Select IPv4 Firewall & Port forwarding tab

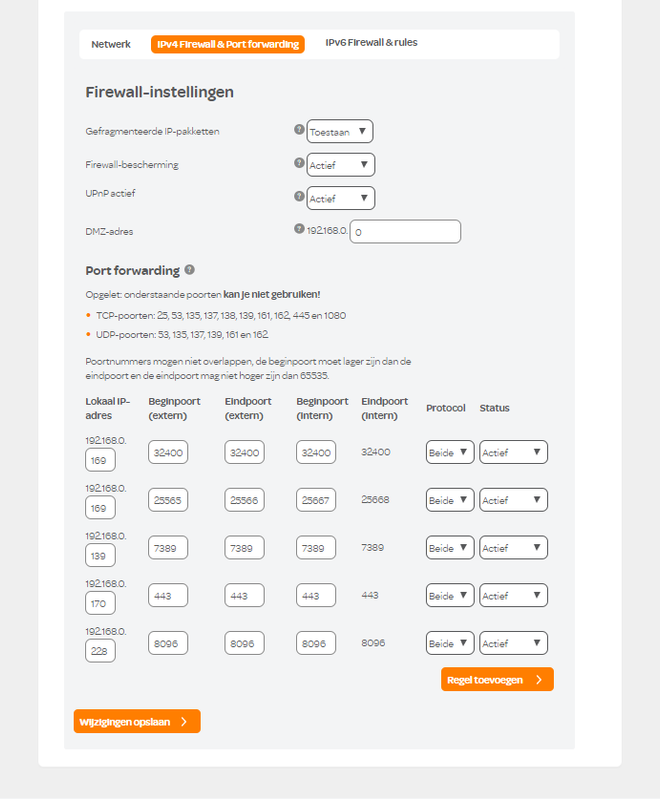click(228, 44)
